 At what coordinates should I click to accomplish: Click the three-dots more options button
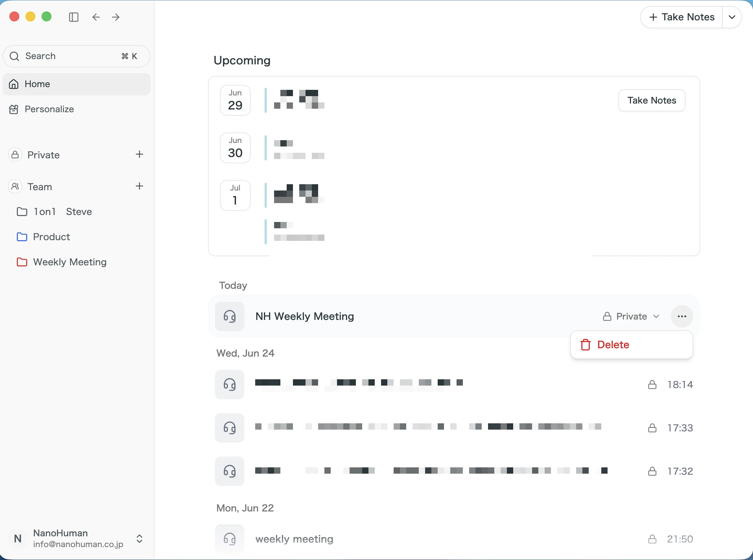(x=682, y=316)
